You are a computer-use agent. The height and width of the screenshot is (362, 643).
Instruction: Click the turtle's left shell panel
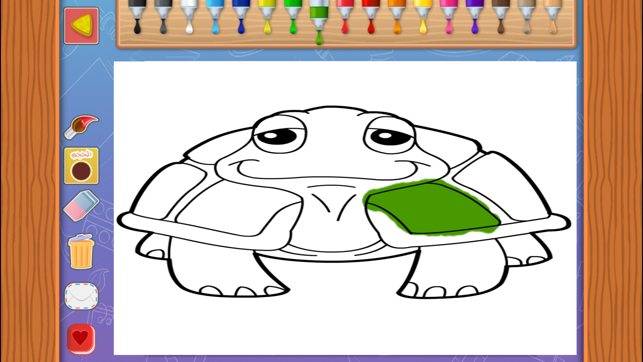[238, 210]
